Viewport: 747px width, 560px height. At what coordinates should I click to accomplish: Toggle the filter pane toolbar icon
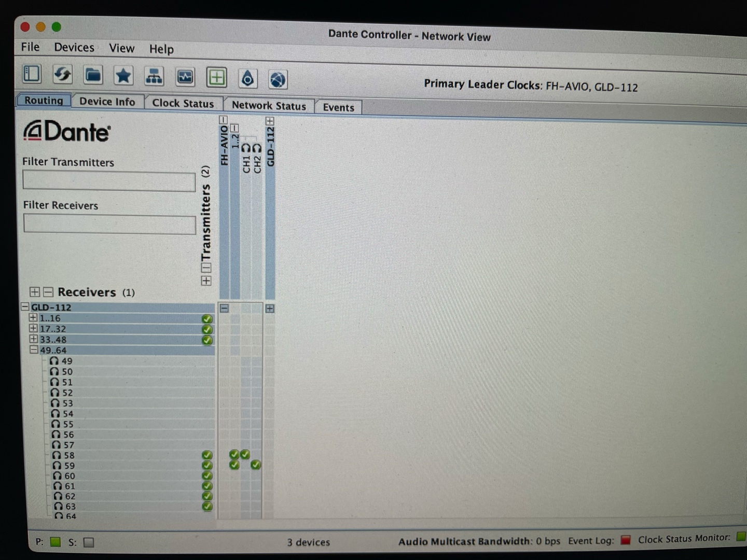pos(32,74)
